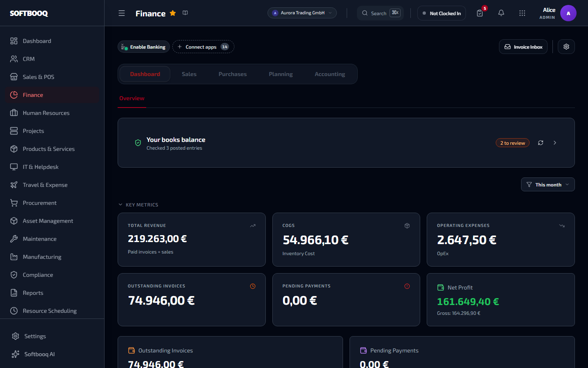Viewport: 588px width, 368px height.
Task: Open the Aurora Trading GmbH company dropdown
Action: click(302, 13)
